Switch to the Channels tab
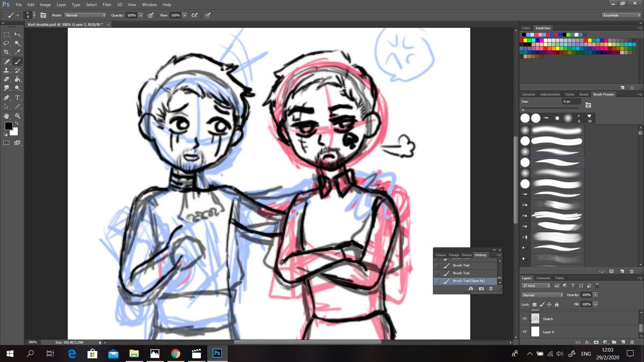The image size is (644, 362). click(543, 278)
